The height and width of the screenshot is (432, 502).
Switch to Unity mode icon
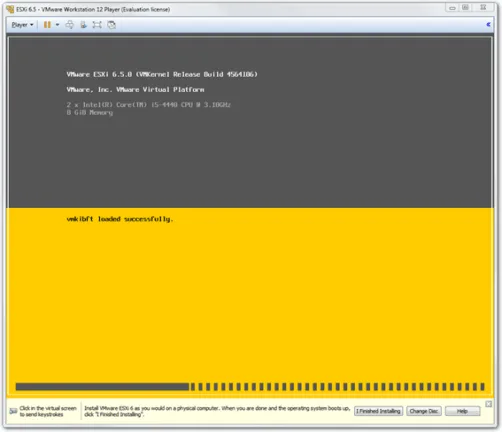[x=112, y=25]
